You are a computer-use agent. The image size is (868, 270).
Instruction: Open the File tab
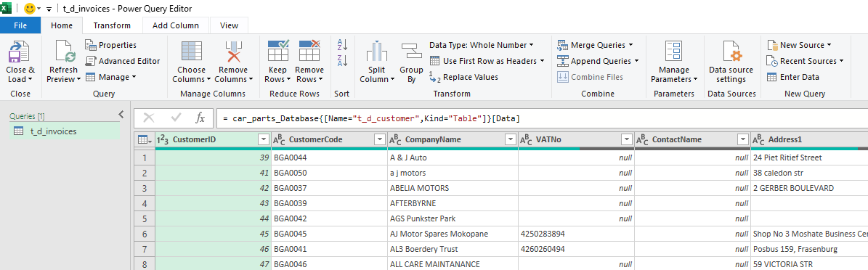20,25
